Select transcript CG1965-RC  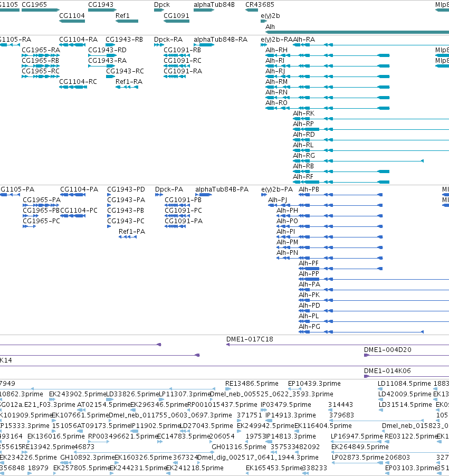click(41, 77)
